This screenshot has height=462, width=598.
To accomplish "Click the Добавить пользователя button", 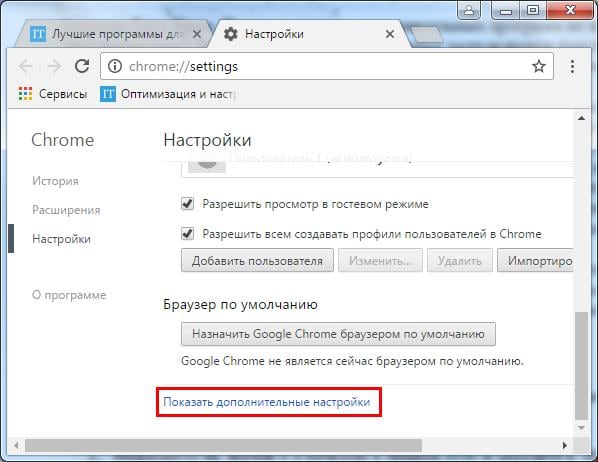I will point(257,261).
